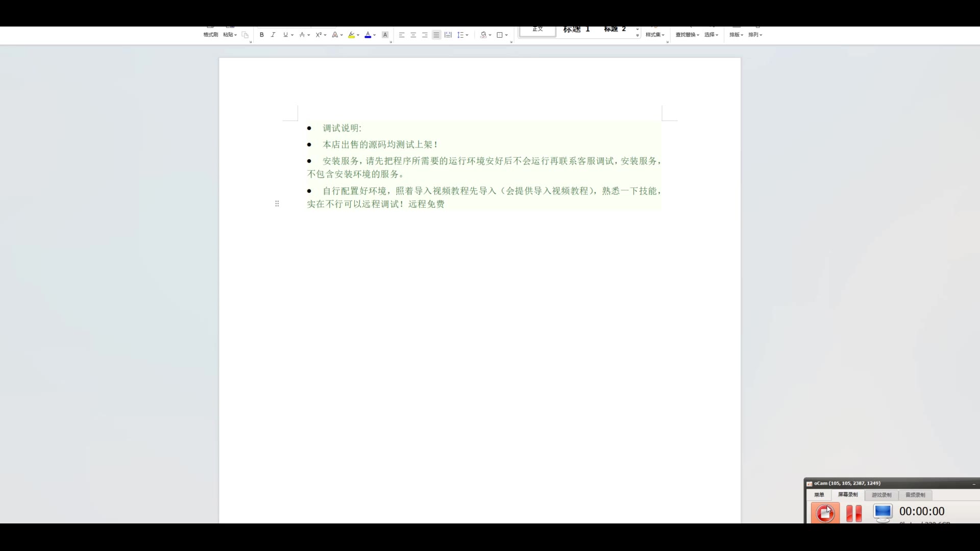The image size is (980, 551).
Task: Pause the oCam recording
Action: (854, 513)
